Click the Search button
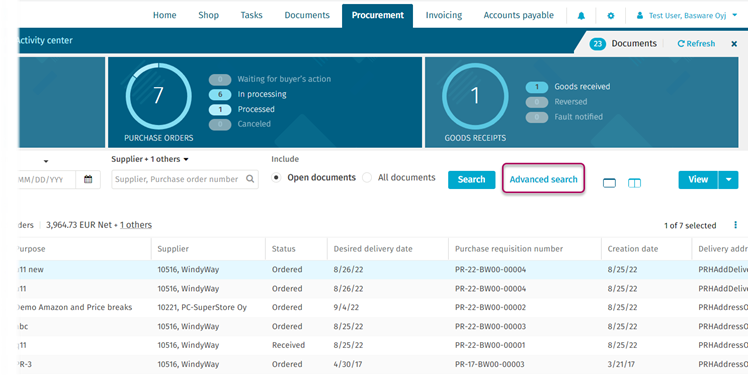The width and height of the screenshot is (749, 375). pos(471,180)
